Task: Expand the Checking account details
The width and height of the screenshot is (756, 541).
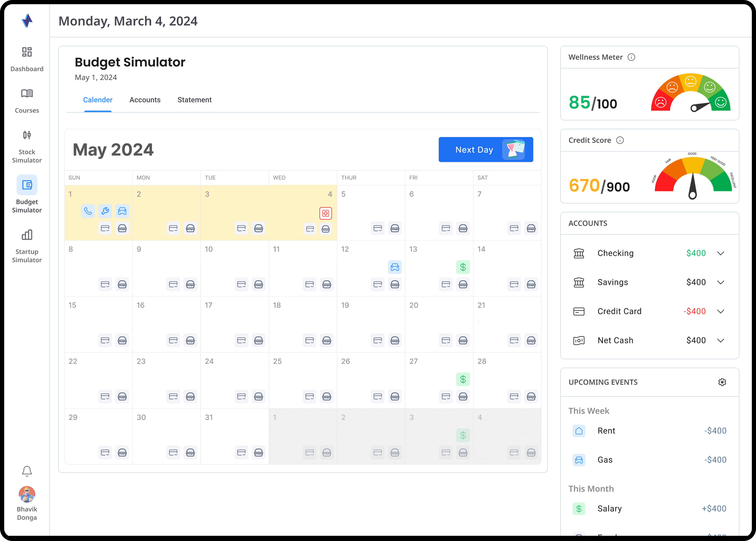Action: point(720,254)
